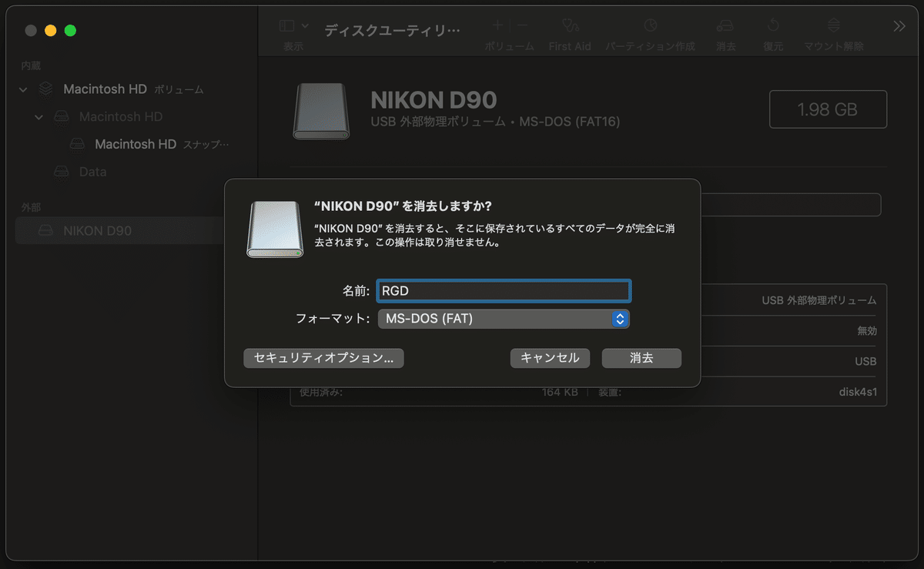This screenshot has height=569, width=924.
Task: Click the 名前 text field containing RGD
Action: tap(504, 291)
